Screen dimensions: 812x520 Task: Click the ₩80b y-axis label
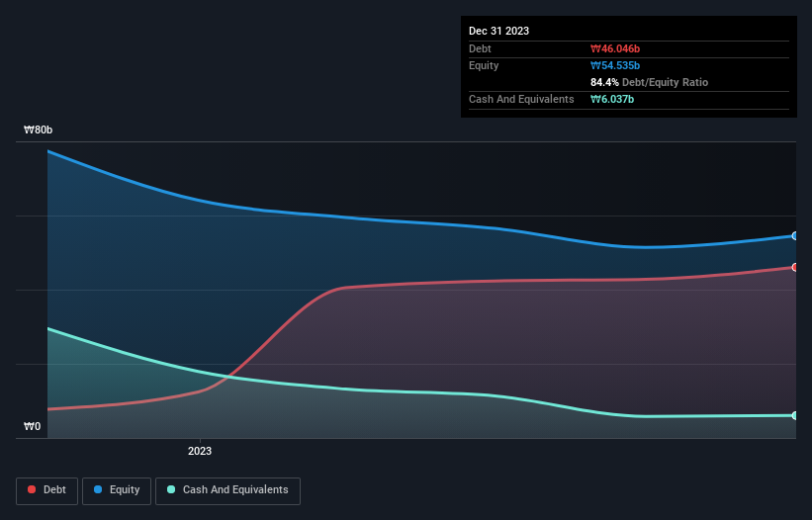(38, 130)
